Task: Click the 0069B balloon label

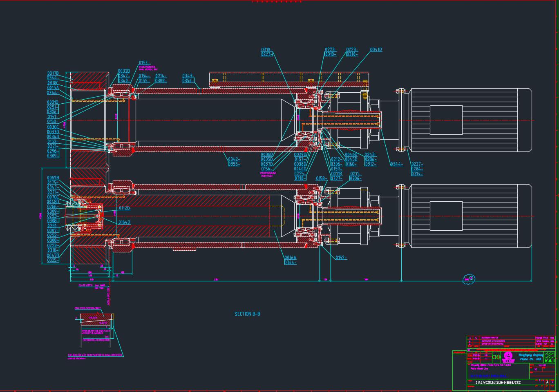Action: click(x=53, y=178)
